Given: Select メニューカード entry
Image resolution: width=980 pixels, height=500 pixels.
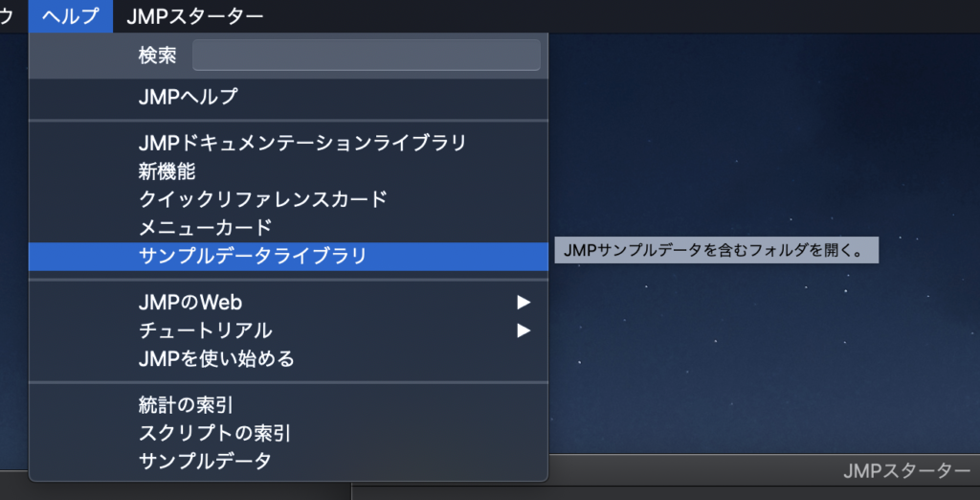Looking at the screenshot, I should pyautogui.click(x=288, y=228).
